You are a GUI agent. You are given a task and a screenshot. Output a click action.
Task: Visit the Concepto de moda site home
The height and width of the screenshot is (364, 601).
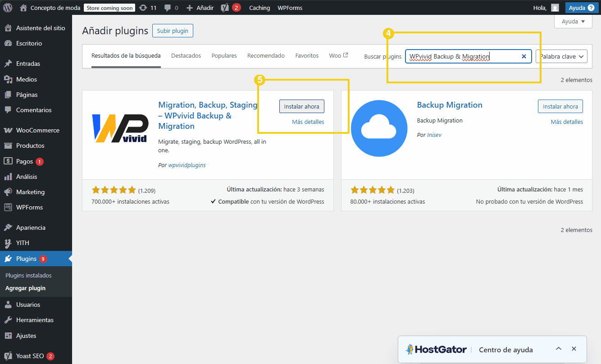tap(50, 8)
